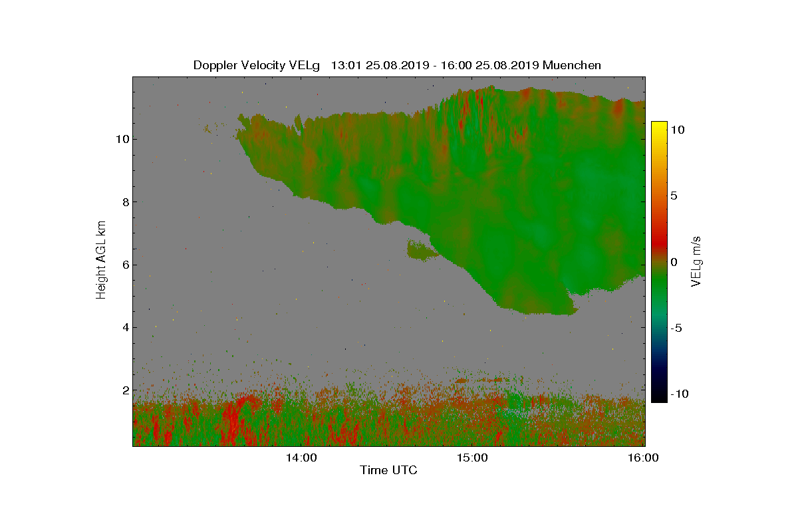Click the "Time UTC" axis label
Viewport: 798px width, 532px height.
coord(388,471)
